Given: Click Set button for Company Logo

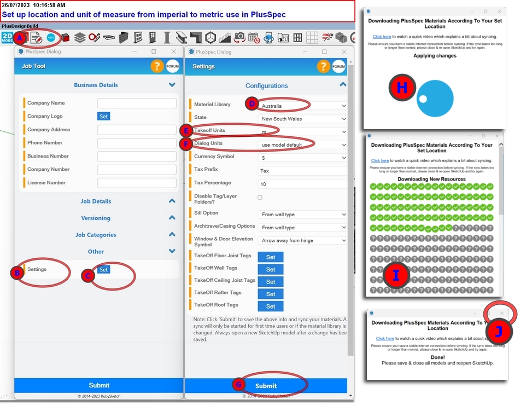Looking at the screenshot, I should pyautogui.click(x=103, y=117).
